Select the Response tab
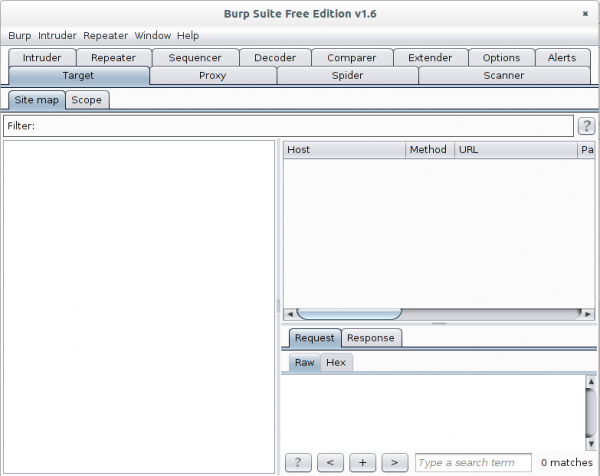The height and width of the screenshot is (476, 600). click(x=371, y=338)
